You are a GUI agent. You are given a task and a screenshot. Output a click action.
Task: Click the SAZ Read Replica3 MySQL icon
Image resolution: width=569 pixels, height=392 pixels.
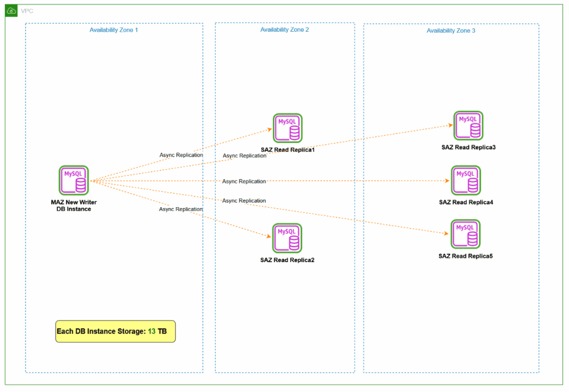click(468, 125)
